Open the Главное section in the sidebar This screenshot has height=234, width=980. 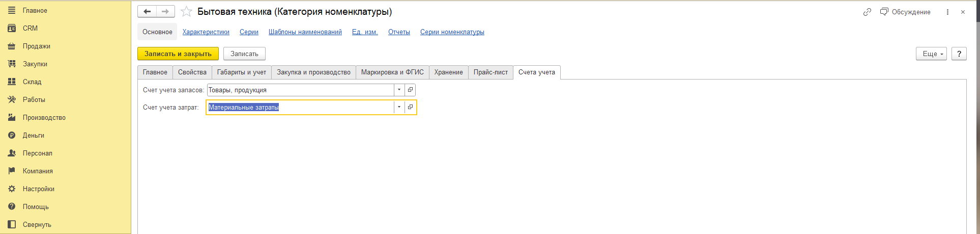pyautogui.click(x=35, y=10)
